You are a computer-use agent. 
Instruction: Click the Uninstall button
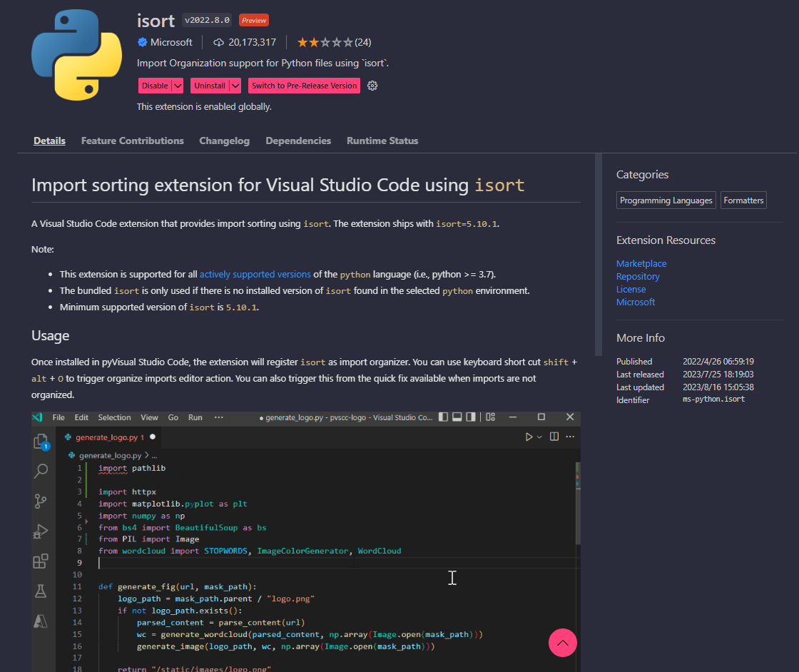coord(210,86)
